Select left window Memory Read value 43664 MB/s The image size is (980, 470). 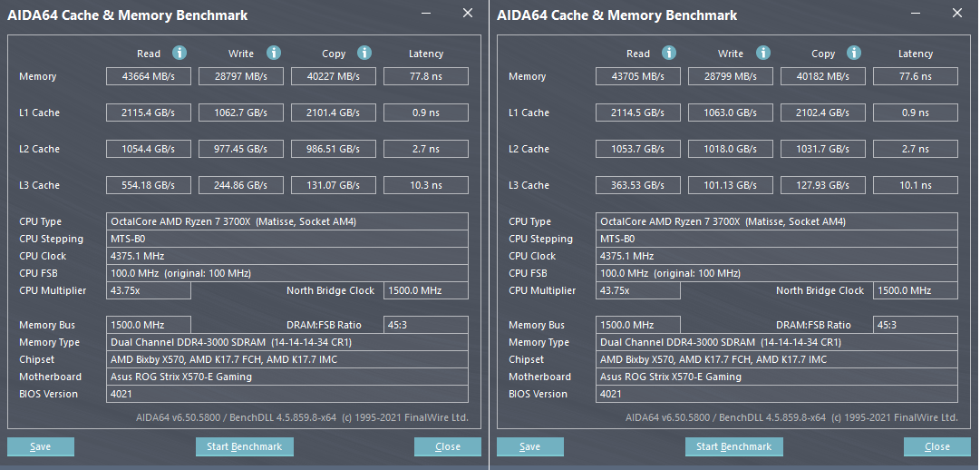click(148, 76)
